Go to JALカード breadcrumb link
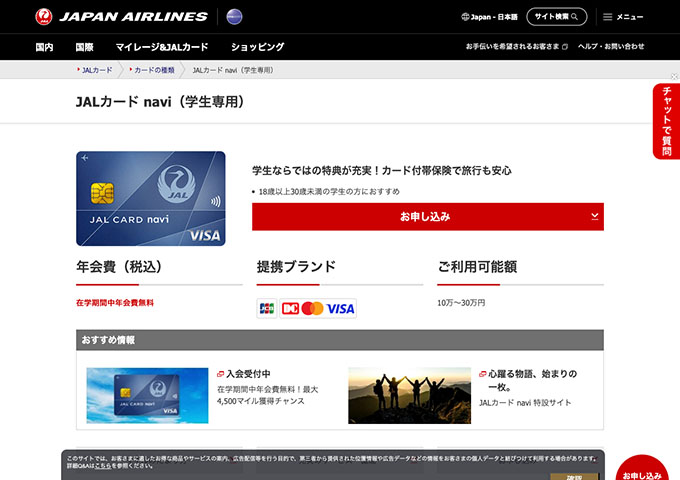 click(97, 70)
